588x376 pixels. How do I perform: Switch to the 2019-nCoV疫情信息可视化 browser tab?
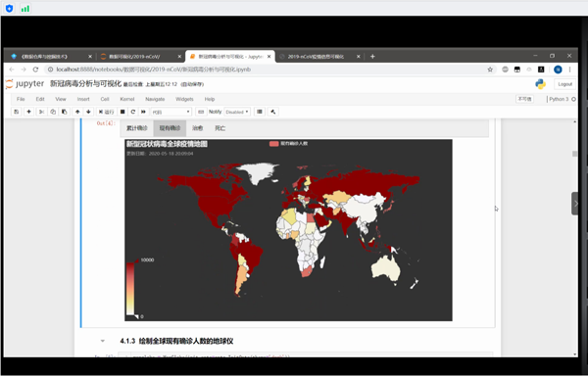[318, 57]
